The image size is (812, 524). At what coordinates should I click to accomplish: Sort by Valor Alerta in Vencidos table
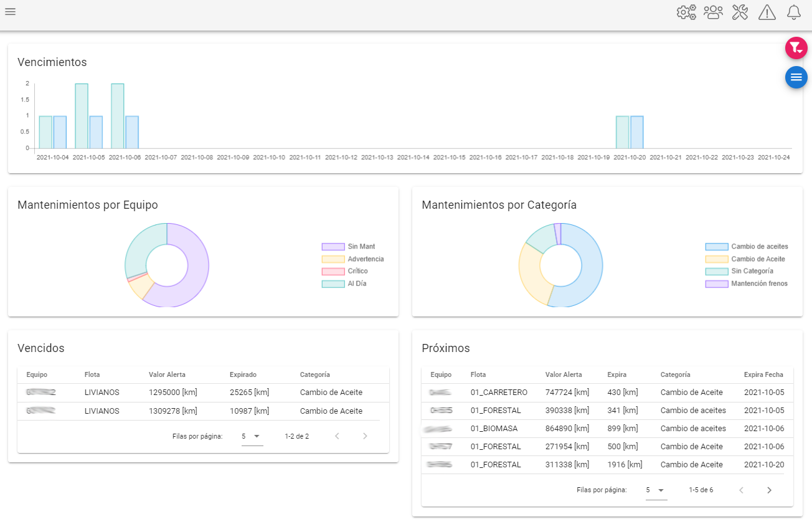167,375
